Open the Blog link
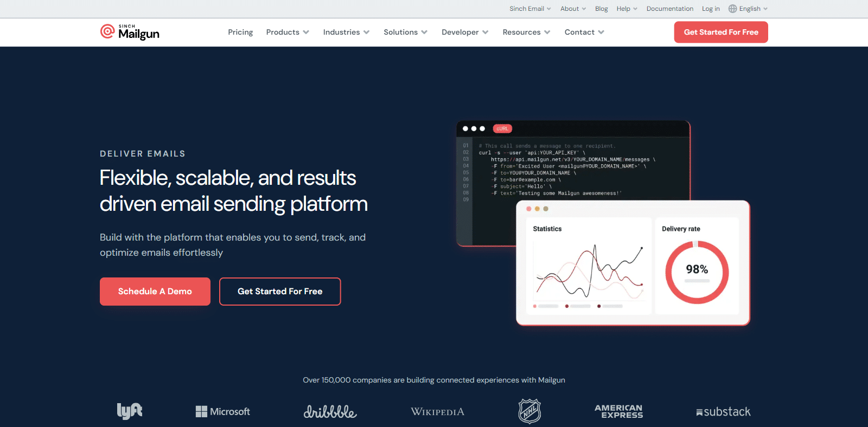Screen dimensions: 868x427 click(x=601, y=9)
